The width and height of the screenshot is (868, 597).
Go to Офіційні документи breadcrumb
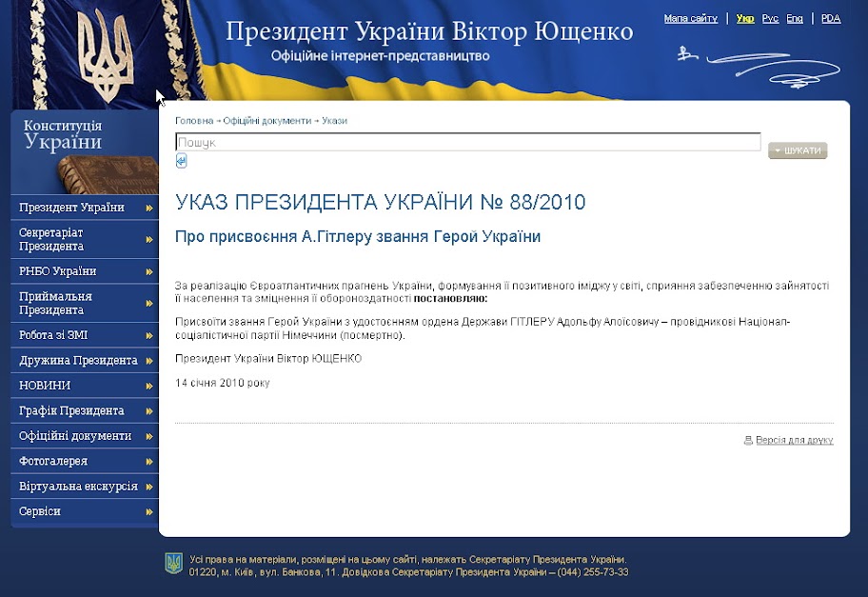[266, 121]
